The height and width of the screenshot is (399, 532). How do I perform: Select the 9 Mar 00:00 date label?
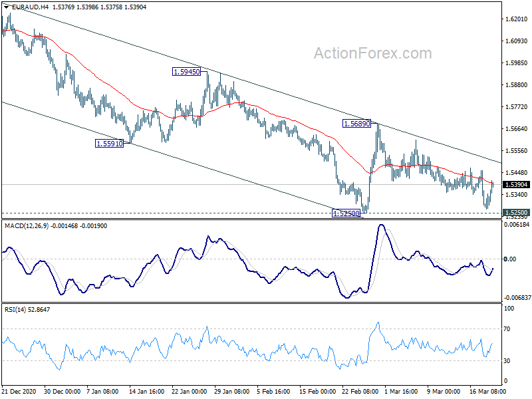[x=444, y=391]
